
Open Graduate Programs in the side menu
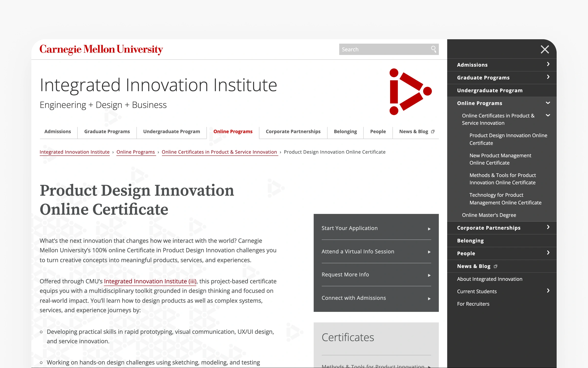point(483,78)
